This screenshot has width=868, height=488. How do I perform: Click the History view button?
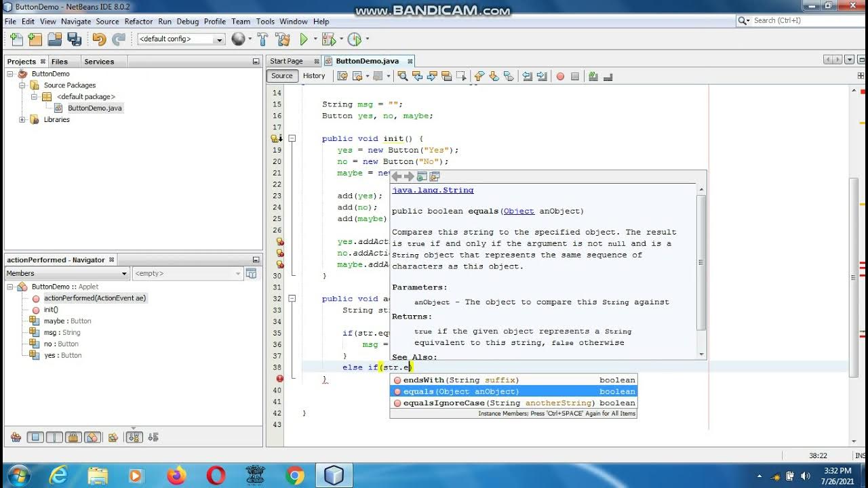[x=314, y=76]
